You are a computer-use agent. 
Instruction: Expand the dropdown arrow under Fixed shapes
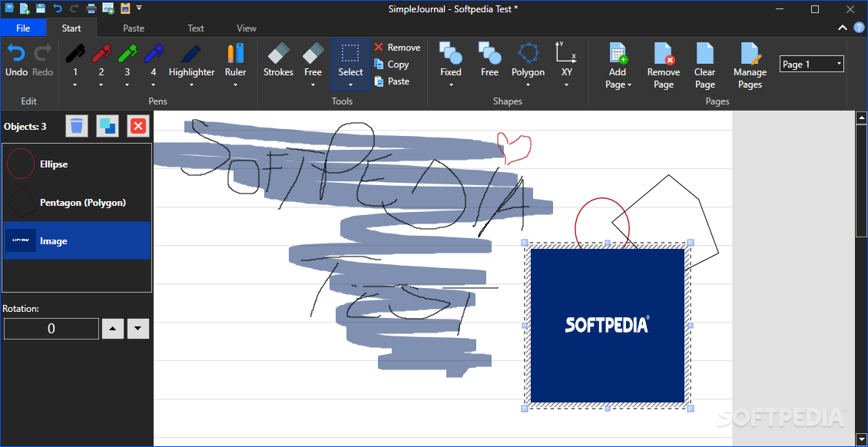(x=451, y=84)
